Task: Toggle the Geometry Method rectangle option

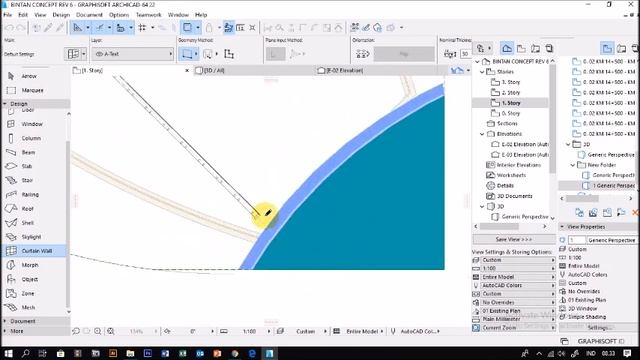Action: 187,54
